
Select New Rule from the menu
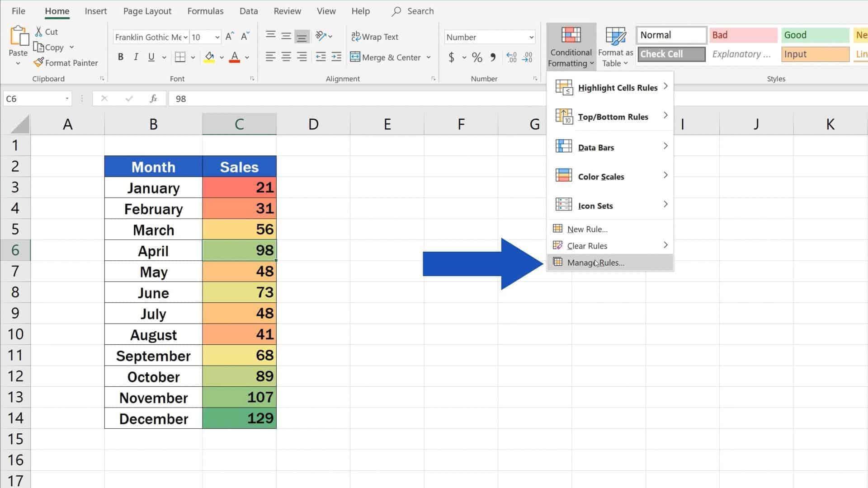(x=587, y=229)
